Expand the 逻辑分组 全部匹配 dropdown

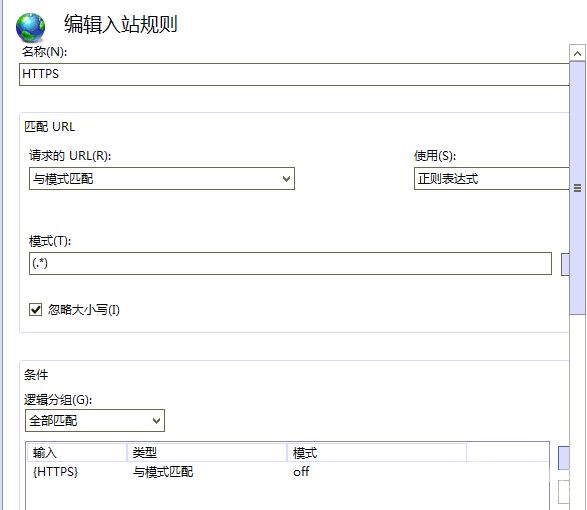click(x=95, y=421)
